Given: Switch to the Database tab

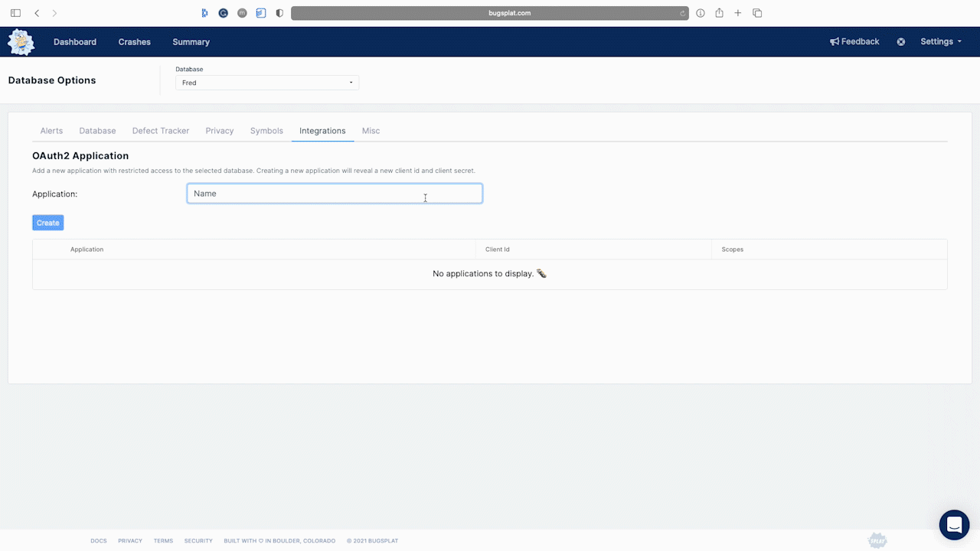Looking at the screenshot, I should [97, 131].
